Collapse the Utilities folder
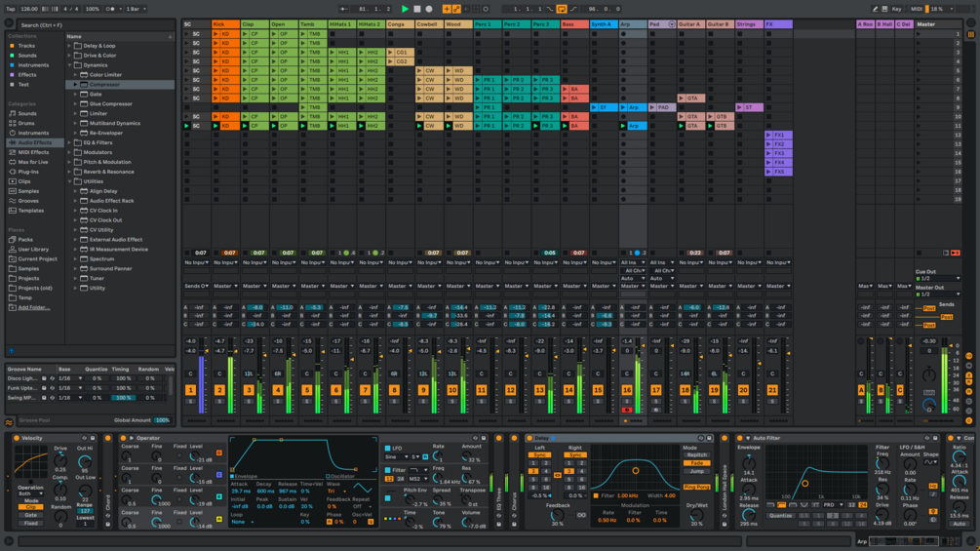This screenshot has width=980, height=551. 70,181
